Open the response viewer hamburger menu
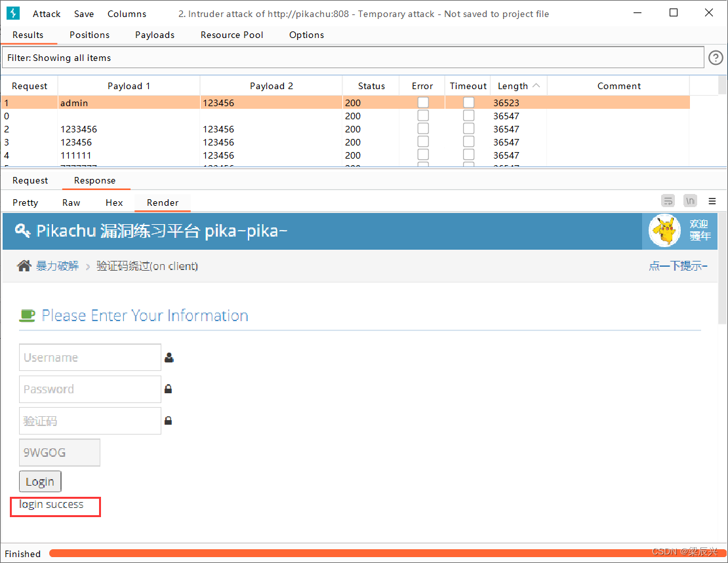The image size is (728, 563). click(x=712, y=201)
